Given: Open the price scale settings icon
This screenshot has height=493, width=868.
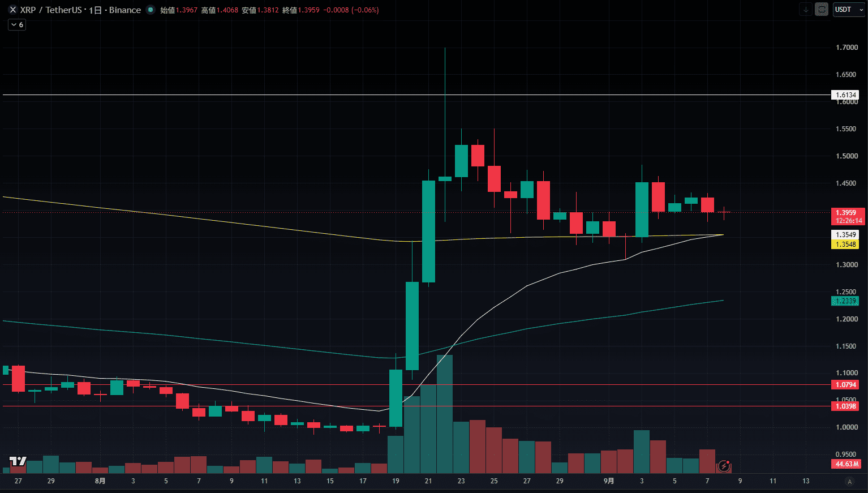Looking at the screenshot, I should (x=822, y=10).
